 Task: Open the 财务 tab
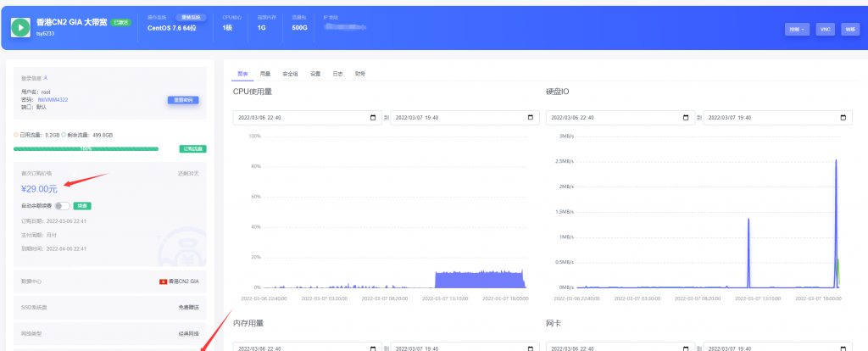[359, 74]
